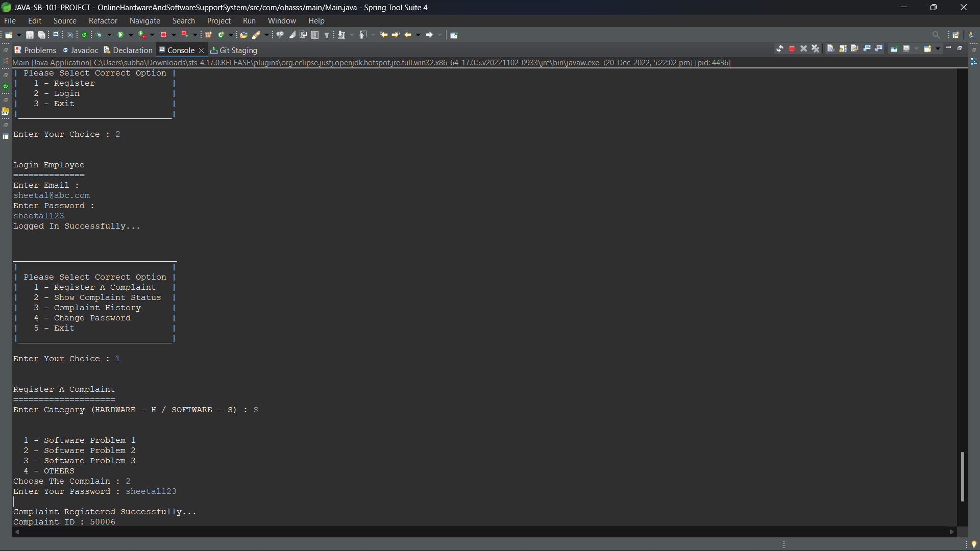Terminate the running program with red stop
Image resolution: width=980 pixels, height=551 pixels.
(x=792, y=48)
